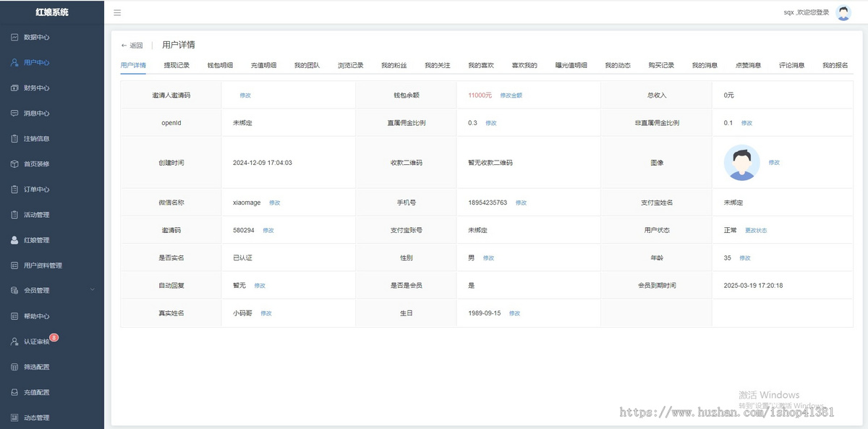Switch to the 我的动态 tab
Viewport: 868px width, 429px height.
click(x=618, y=65)
